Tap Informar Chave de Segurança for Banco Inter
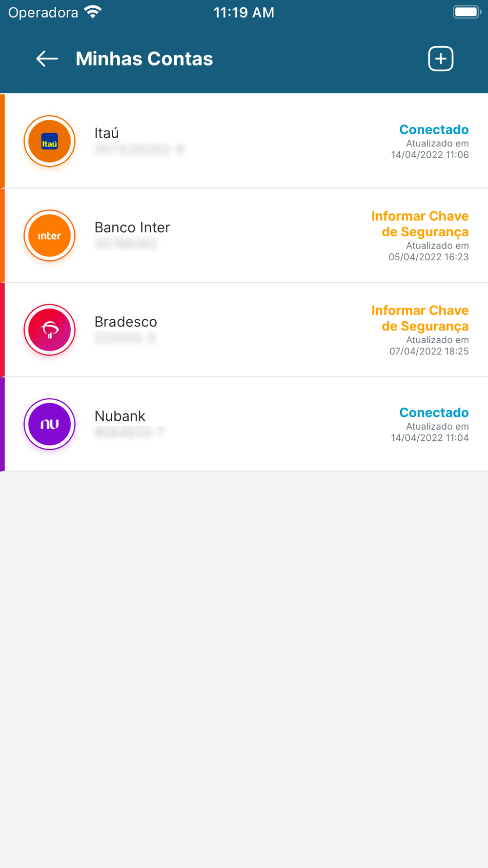The image size is (488, 868). point(420,224)
